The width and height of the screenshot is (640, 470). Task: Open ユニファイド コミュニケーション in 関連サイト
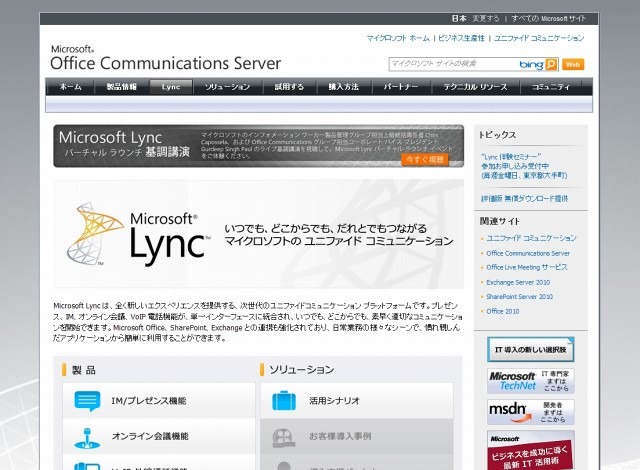[531, 238]
